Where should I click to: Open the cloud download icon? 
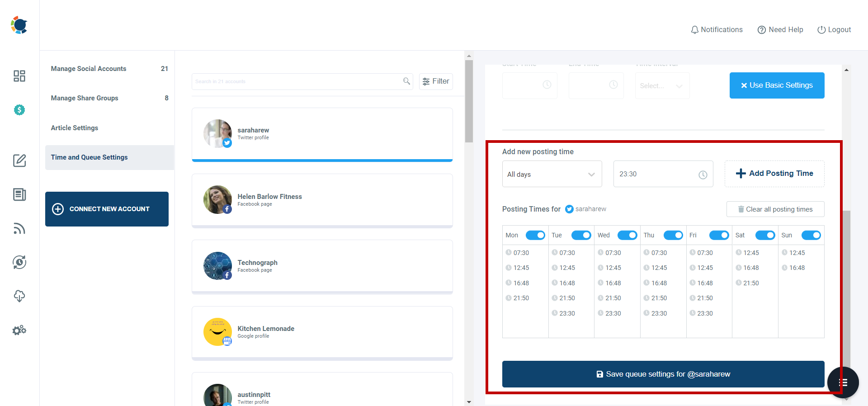pyautogui.click(x=19, y=296)
